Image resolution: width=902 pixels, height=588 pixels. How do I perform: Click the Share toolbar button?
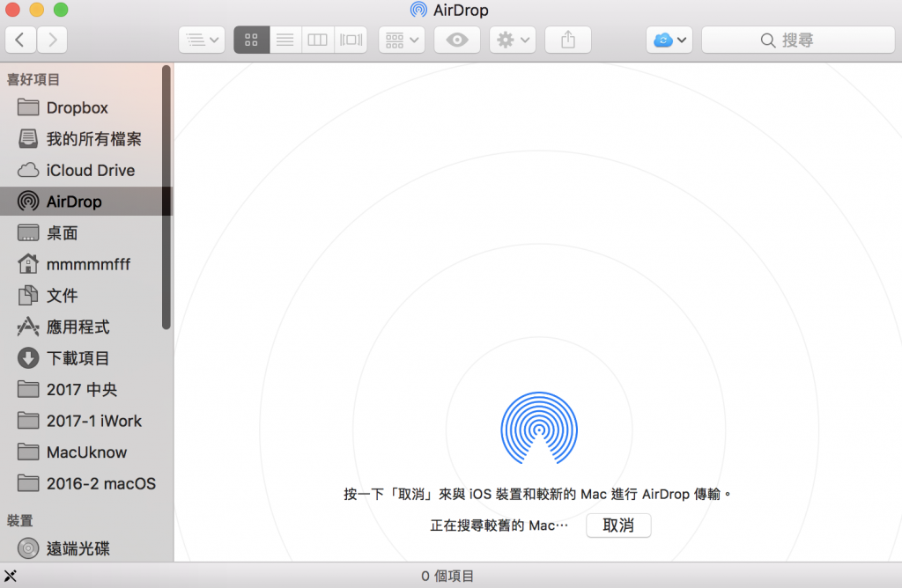click(568, 40)
